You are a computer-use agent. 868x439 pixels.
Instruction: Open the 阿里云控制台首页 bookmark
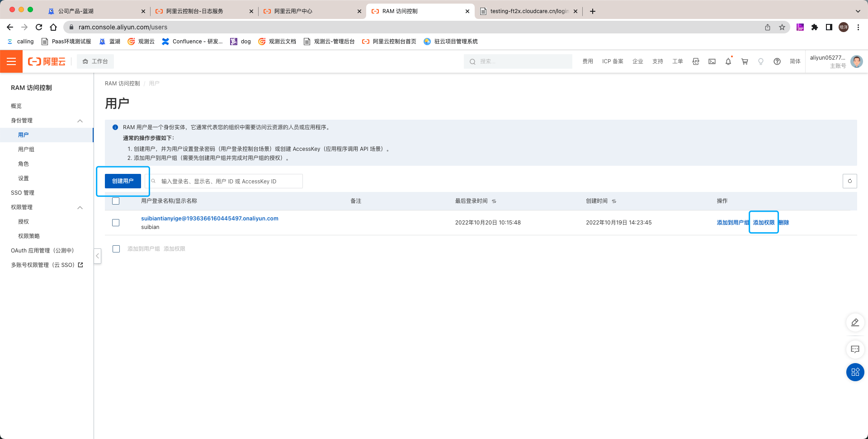389,42
